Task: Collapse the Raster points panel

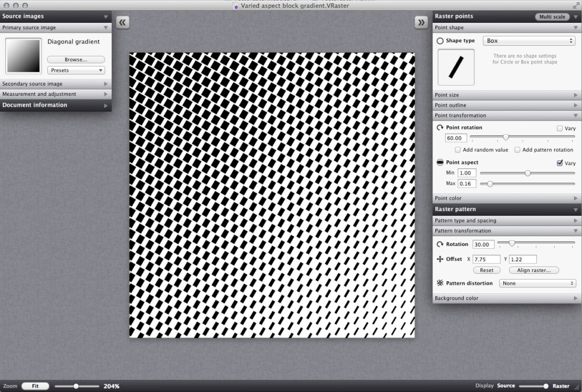Action: point(576,17)
